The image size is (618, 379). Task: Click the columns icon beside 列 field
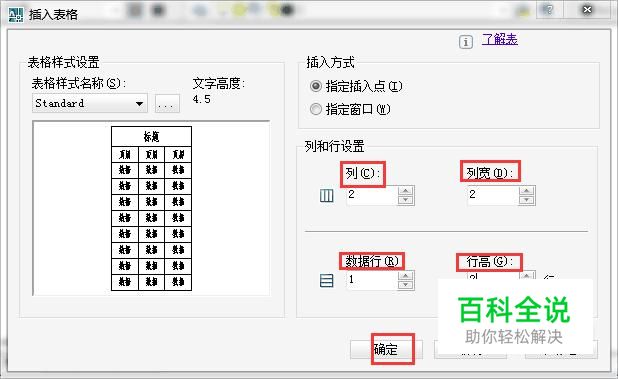coord(326,195)
